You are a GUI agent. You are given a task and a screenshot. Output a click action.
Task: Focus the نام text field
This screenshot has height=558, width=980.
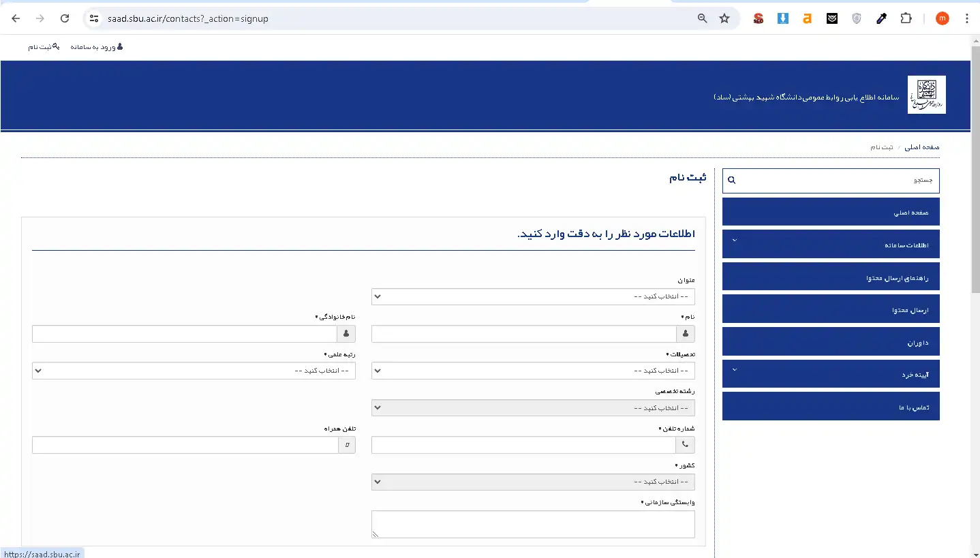pos(523,334)
